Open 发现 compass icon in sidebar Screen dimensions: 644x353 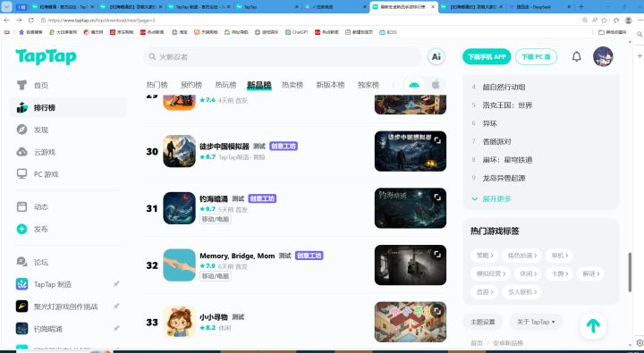(21, 130)
